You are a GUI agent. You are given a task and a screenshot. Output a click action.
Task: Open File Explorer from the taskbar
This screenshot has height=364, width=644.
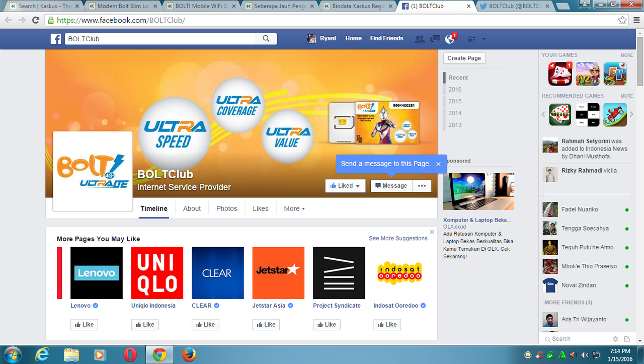(71, 355)
